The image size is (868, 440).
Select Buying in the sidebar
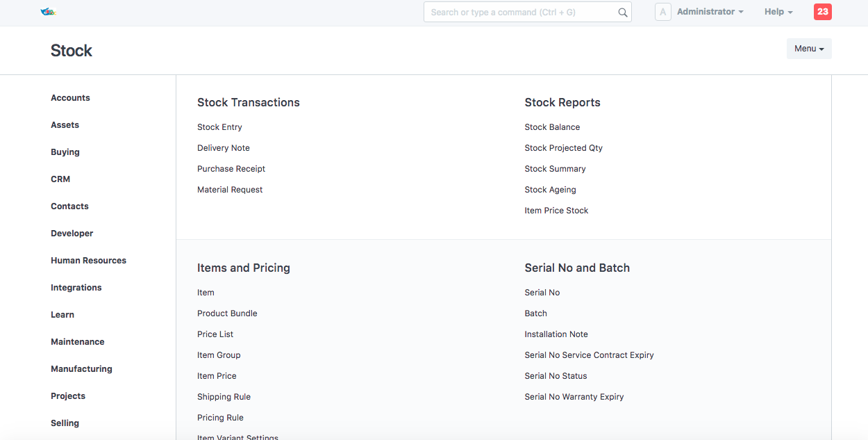tap(65, 152)
